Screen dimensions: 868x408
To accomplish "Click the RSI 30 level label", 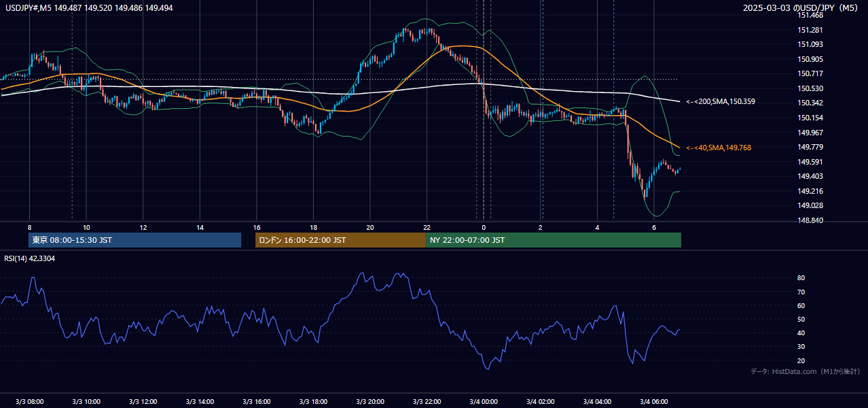I will tap(801, 347).
